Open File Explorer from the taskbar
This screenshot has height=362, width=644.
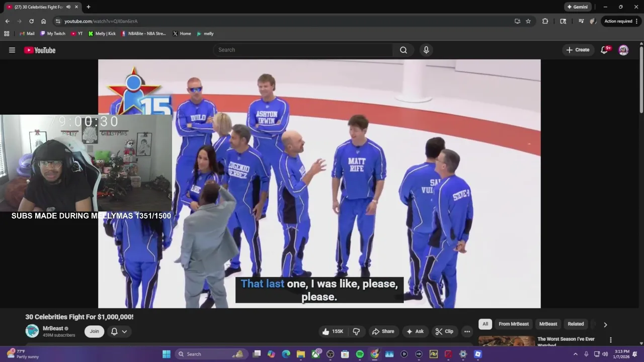(x=301, y=354)
